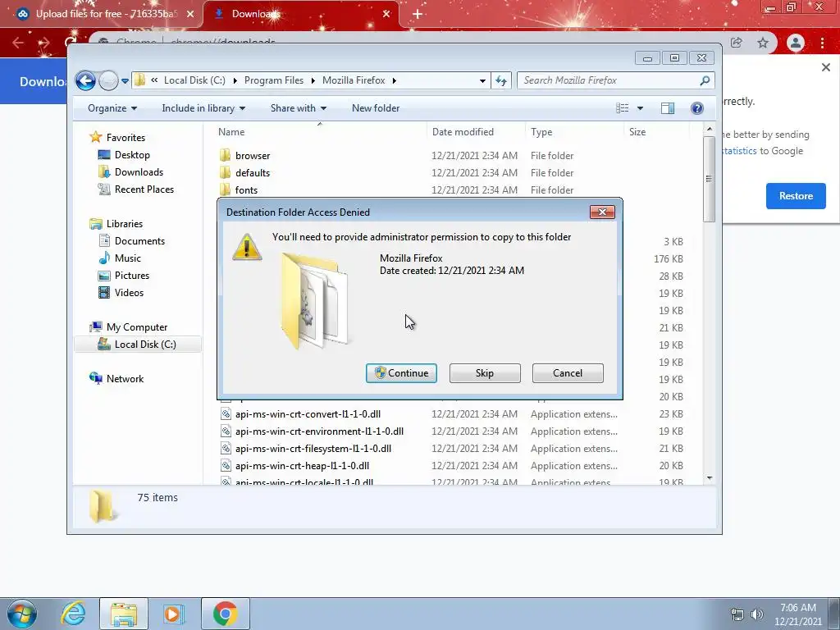The height and width of the screenshot is (630, 840).
Task: Open the Music library
Action: tap(120, 258)
